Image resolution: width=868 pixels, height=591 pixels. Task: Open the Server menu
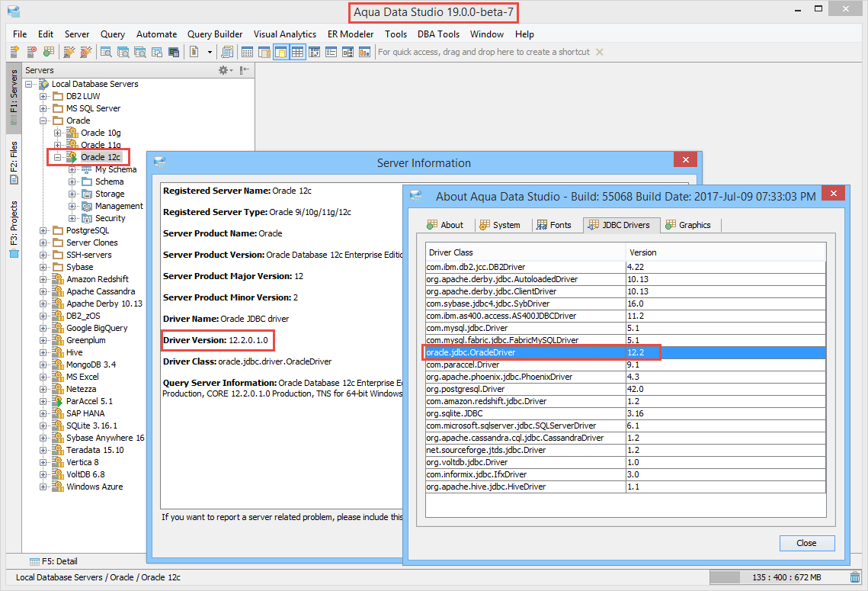pyautogui.click(x=76, y=34)
